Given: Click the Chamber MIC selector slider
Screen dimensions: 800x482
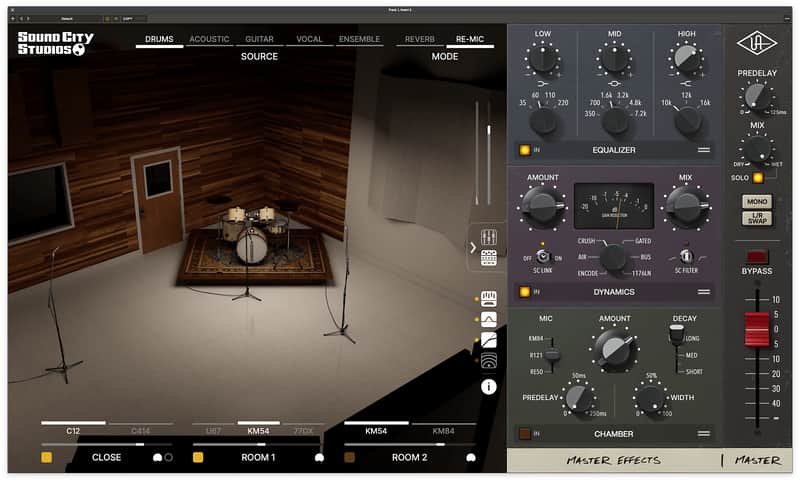Looking at the screenshot, I should [x=552, y=354].
